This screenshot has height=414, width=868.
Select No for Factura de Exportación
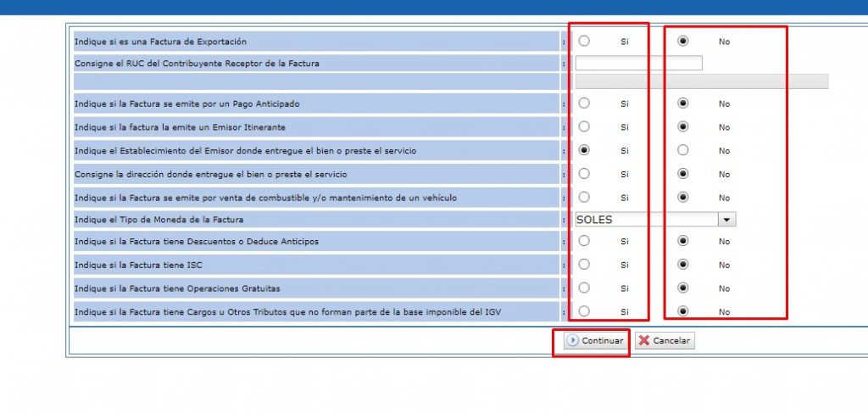(683, 41)
